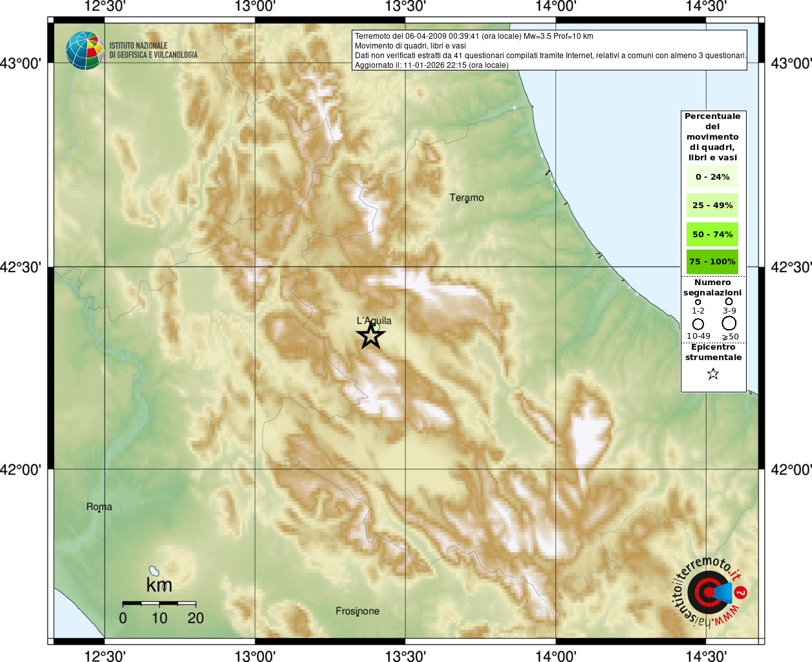Click the 42°00' left latitude label
The image size is (812, 662).
(21, 469)
